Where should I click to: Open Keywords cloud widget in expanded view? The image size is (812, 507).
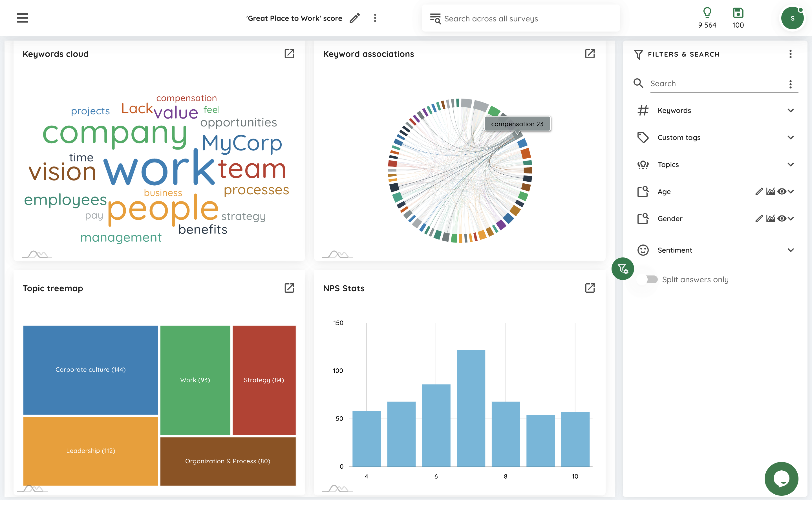tap(289, 54)
